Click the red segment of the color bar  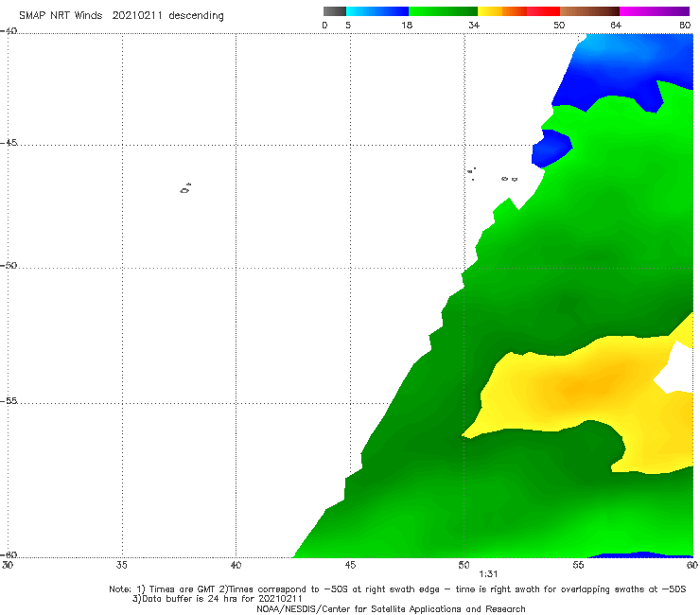click(543, 11)
